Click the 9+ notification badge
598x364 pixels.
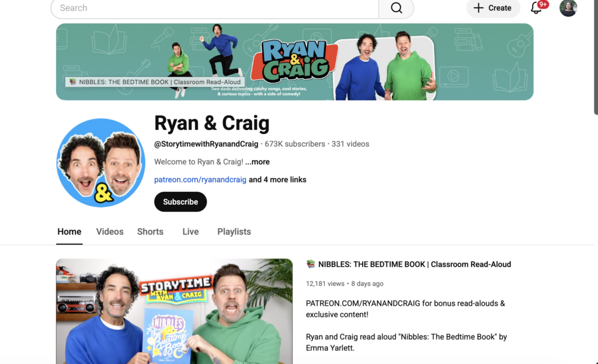[544, 3]
